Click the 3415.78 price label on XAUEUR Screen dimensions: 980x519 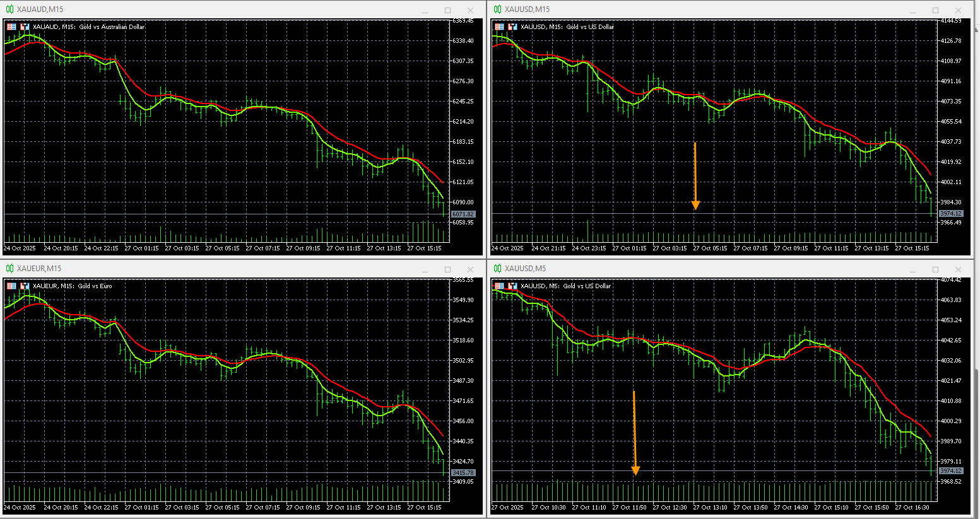[x=463, y=472]
